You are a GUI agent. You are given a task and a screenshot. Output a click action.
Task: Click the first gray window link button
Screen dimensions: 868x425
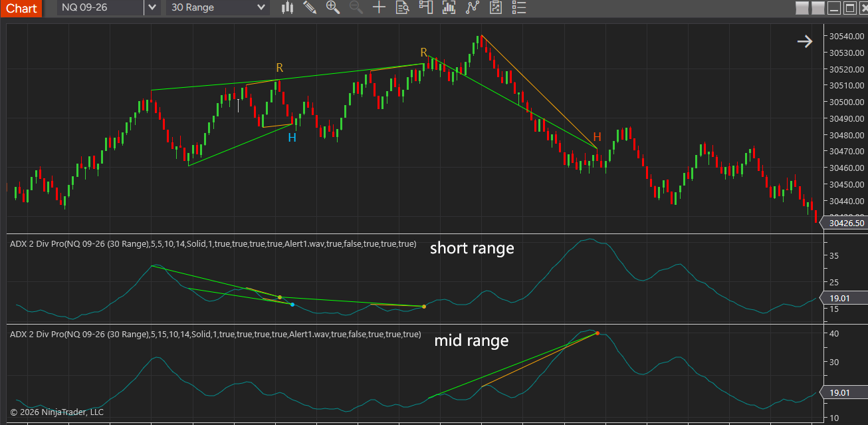(802, 8)
